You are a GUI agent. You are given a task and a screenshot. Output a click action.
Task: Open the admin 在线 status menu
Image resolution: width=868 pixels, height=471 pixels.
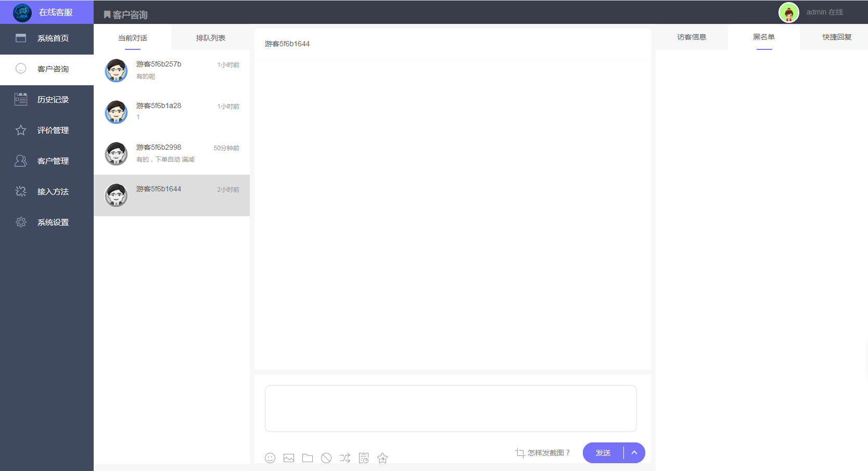pos(825,12)
